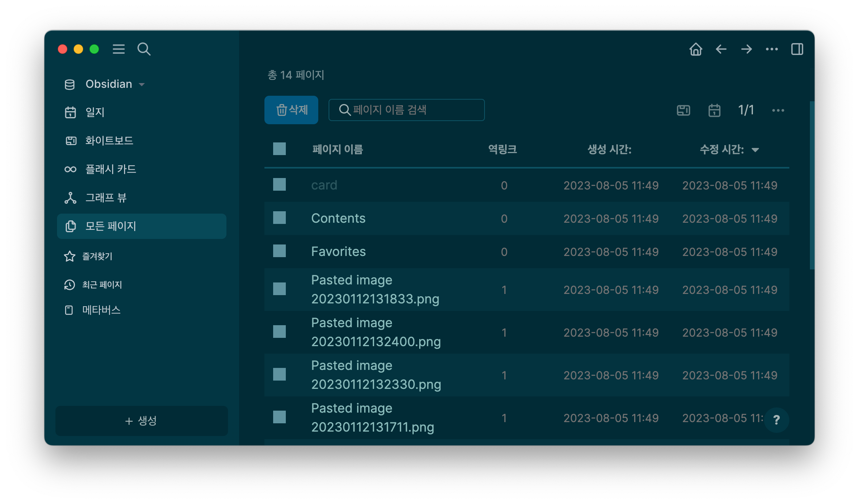Select the Contents row checkbox
This screenshot has width=859, height=504.
[279, 218]
